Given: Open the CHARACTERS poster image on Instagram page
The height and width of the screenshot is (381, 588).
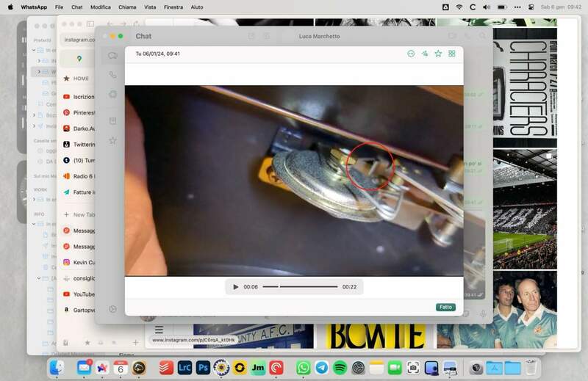Looking at the screenshot, I should 525,87.
